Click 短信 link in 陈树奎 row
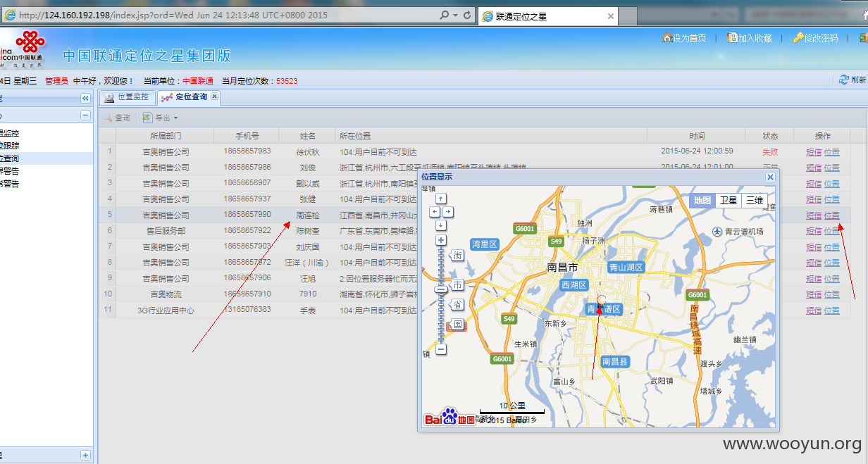The image size is (868, 464). (814, 231)
